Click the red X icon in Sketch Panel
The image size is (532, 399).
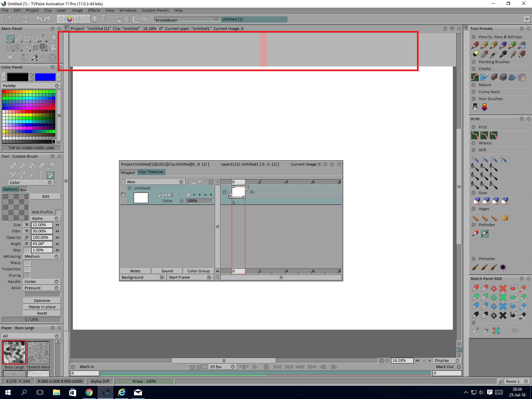pos(503,288)
